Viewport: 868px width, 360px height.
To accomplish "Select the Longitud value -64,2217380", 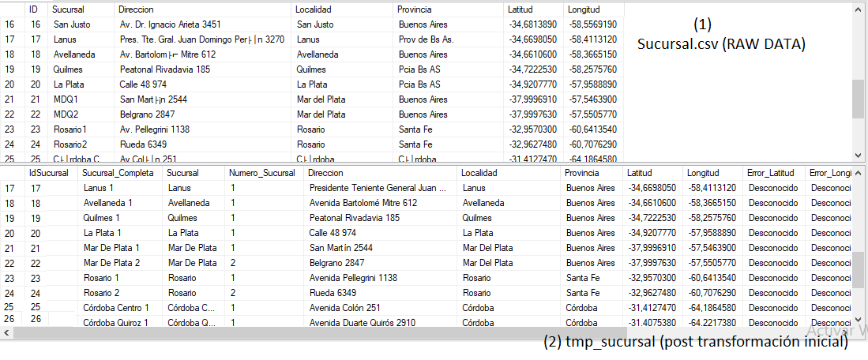I will (712, 322).
